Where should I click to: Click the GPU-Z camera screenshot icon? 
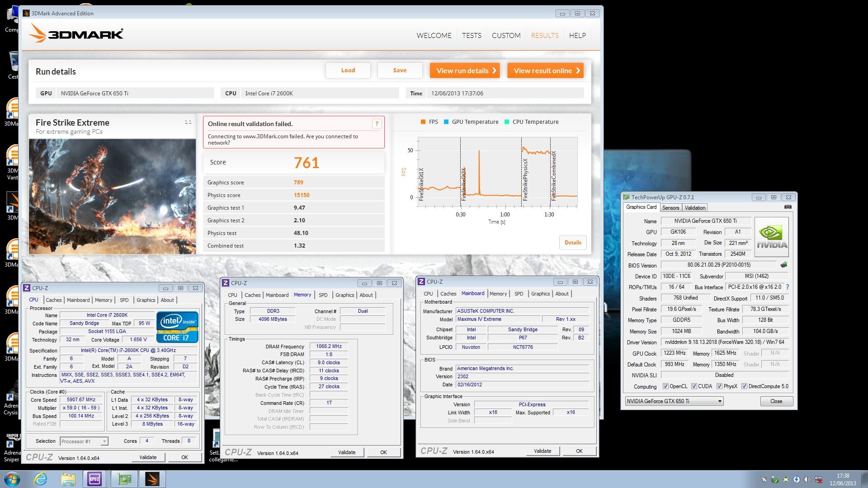click(788, 207)
